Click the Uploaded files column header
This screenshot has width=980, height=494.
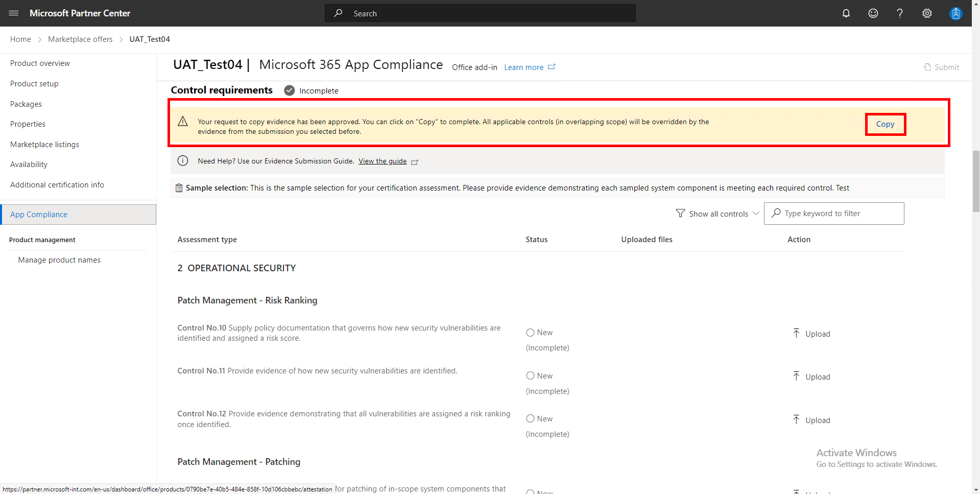point(647,240)
